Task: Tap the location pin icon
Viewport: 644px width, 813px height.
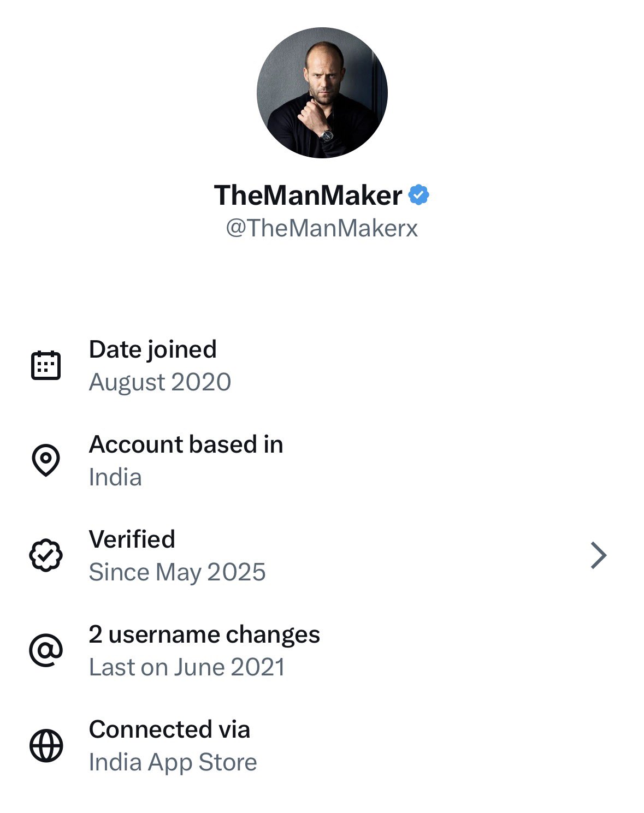Action: (46, 460)
